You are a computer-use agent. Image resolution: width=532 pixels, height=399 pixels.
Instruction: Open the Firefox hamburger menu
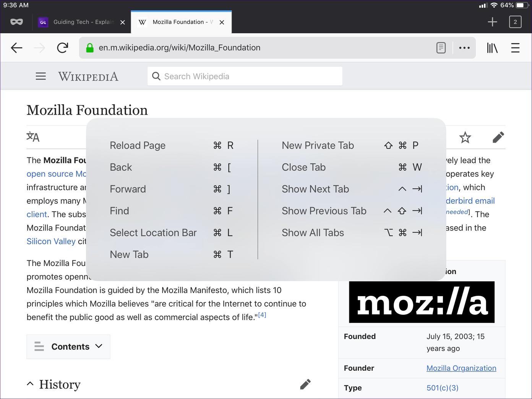(x=515, y=48)
